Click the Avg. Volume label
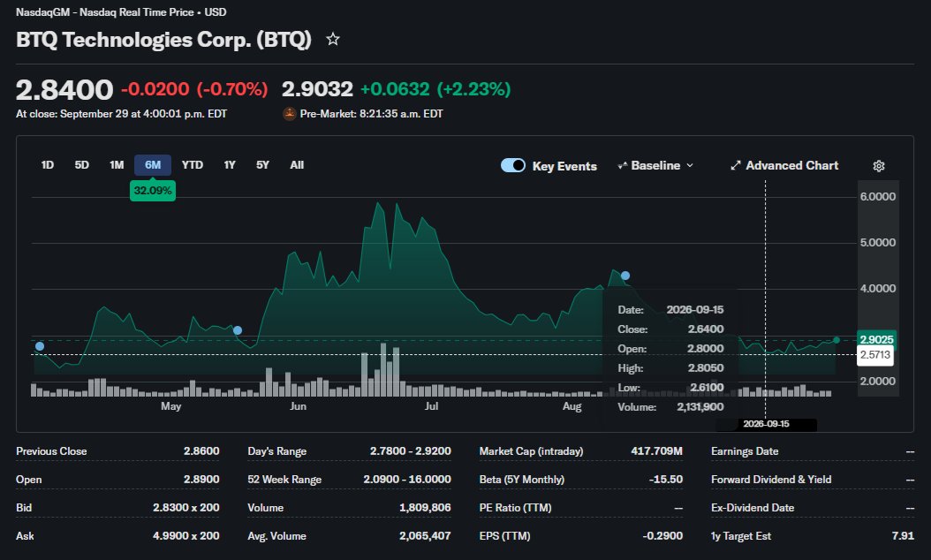Viewport: 931px width, 560px height. click(x=276, y=535)
